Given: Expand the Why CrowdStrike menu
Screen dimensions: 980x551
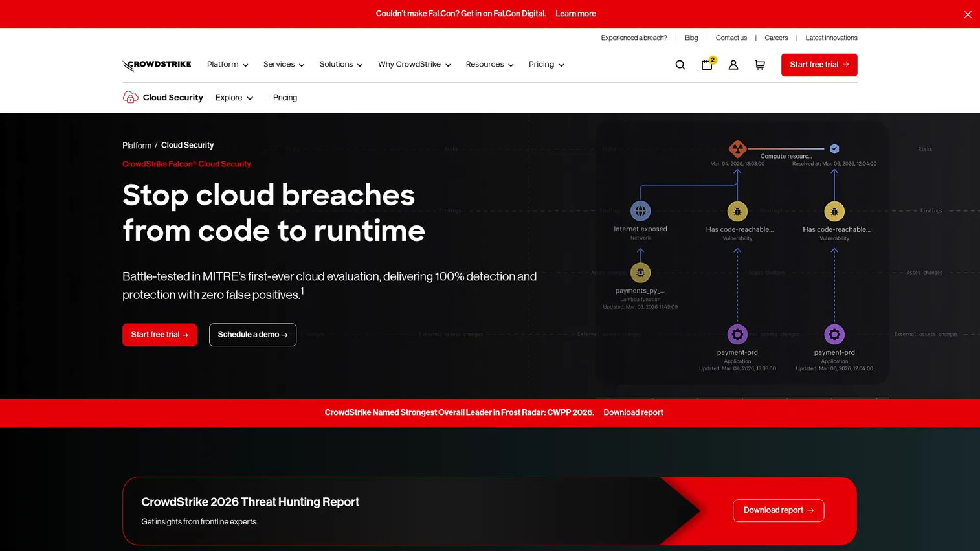Looking at the screenshot, I should tap(414, 64).
